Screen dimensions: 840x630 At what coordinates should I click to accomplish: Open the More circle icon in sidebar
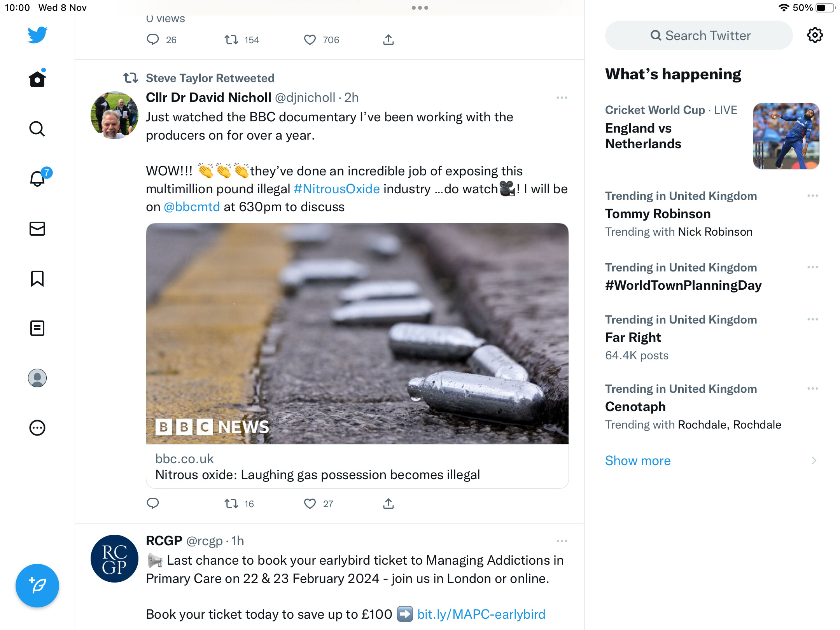(37, 428)
